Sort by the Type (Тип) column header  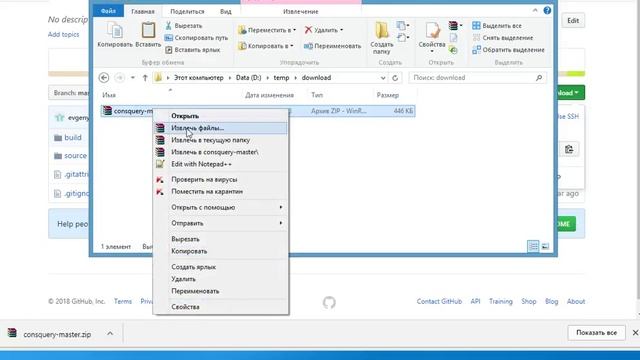point(317,95)
